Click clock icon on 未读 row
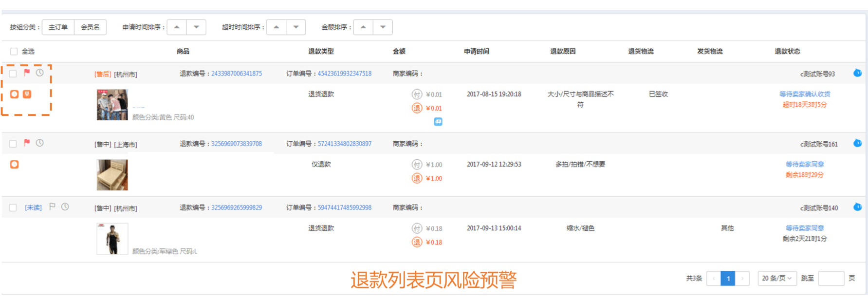The width and height of the screenshot is (868, 300). click(x=65, y=206)
